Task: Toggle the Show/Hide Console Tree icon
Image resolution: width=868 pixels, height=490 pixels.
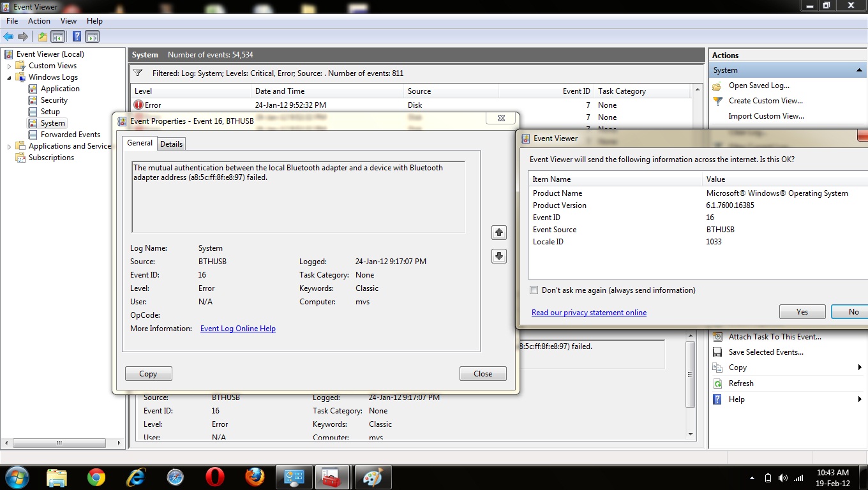Action: coord(58,37)
